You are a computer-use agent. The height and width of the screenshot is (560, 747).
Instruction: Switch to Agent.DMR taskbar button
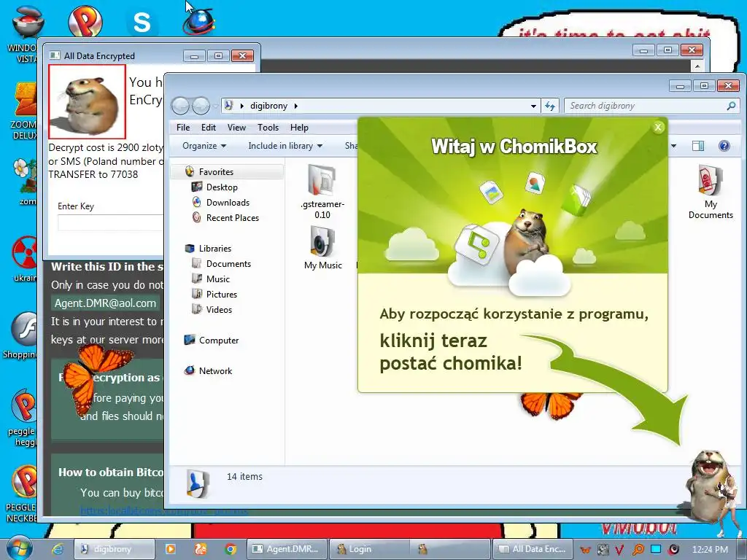click(x=287, y=549)
